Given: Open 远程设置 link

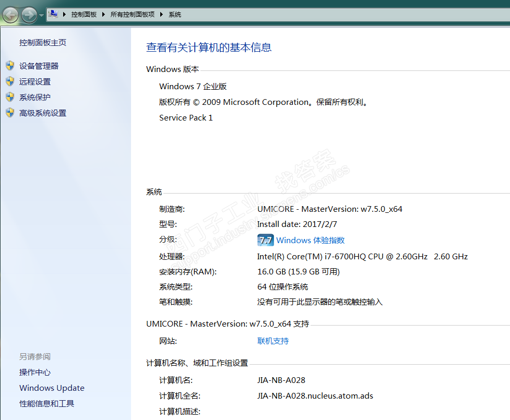Looking at the screenshot, I should tap(35, 81).
